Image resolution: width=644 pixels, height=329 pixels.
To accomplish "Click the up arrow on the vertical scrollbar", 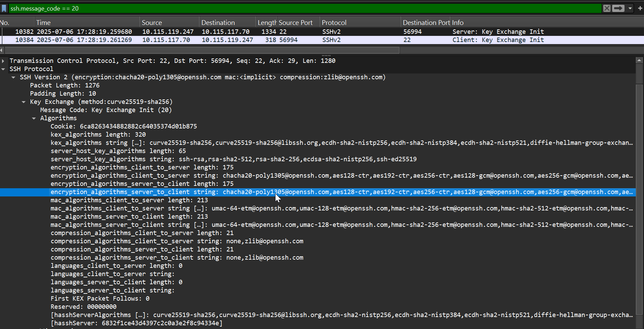I will point(640,60).
